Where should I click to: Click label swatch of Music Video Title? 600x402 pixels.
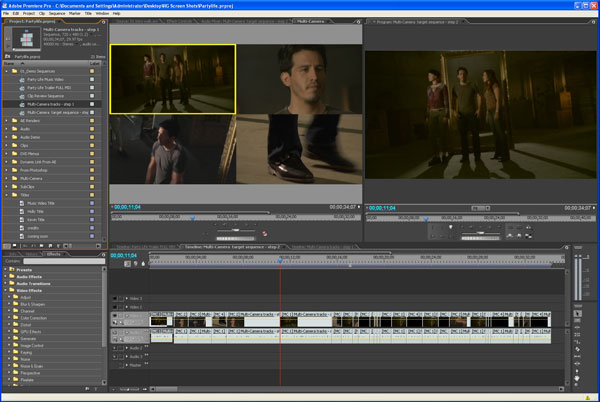click(92, 203)
